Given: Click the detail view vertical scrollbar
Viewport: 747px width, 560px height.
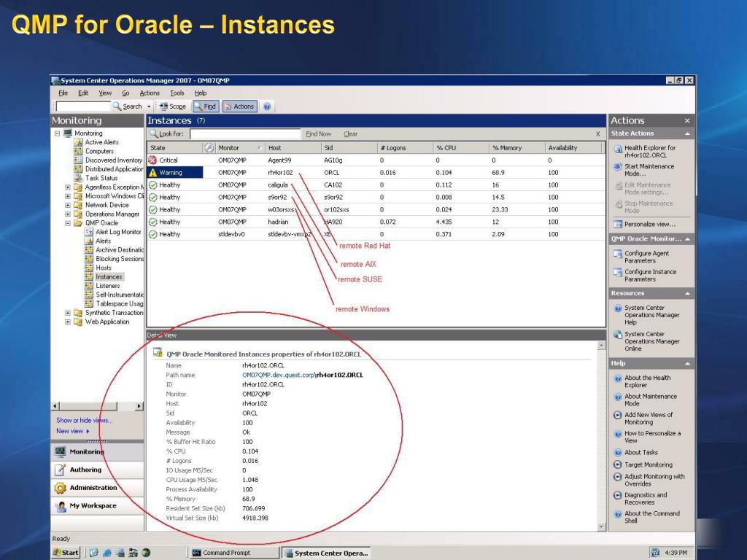Looking at the screenshot, I should click(601, 436).
